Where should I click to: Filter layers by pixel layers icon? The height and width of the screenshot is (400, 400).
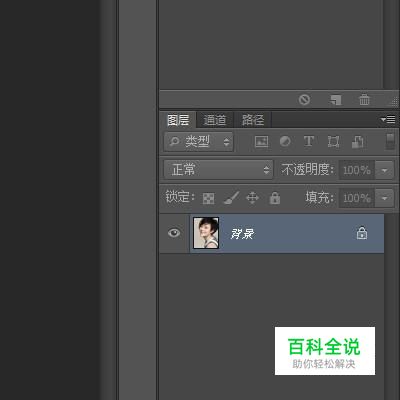click(261, 141)
